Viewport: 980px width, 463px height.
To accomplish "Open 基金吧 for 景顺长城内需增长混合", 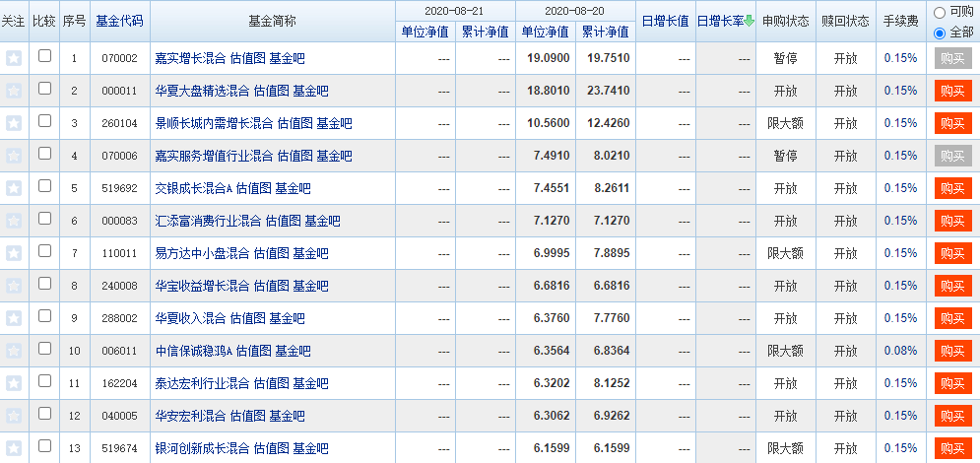I will click(334, 124).
